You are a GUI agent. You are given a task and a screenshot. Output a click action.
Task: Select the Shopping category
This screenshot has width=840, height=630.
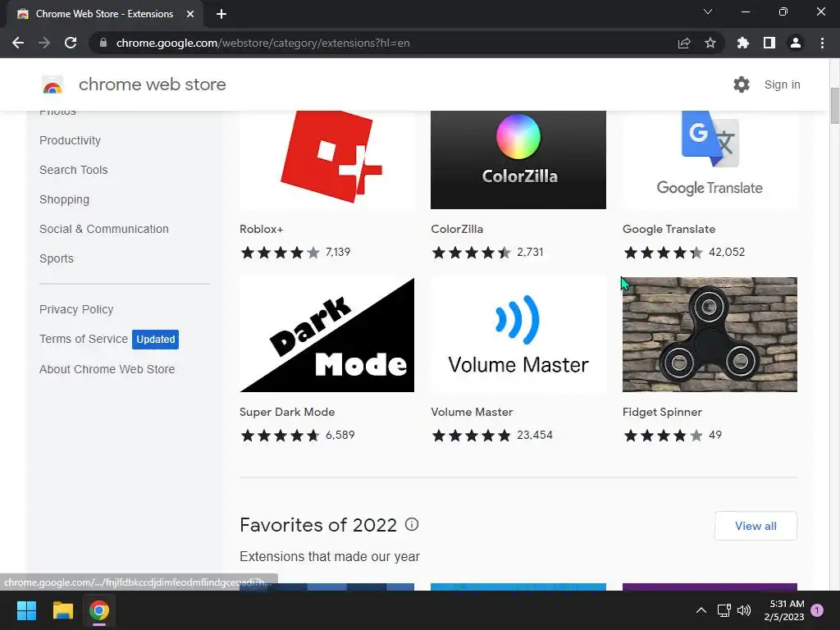coord(64,199)
